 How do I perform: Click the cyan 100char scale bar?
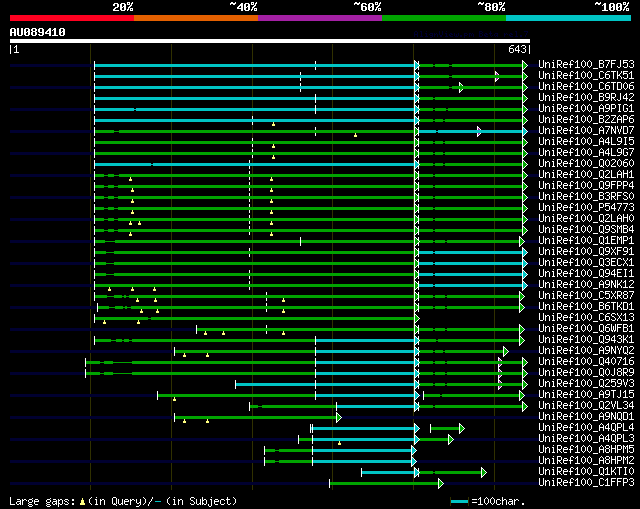click(459, 501)
